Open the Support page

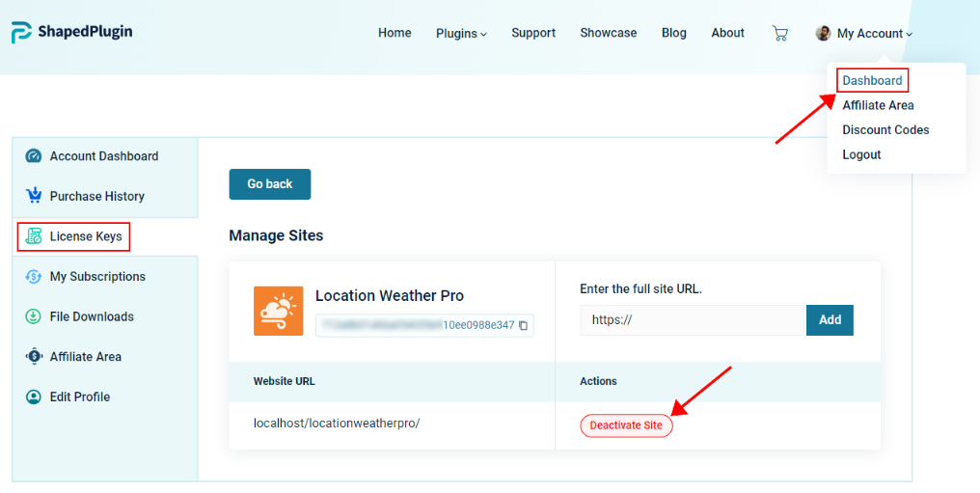click(533, 33)
